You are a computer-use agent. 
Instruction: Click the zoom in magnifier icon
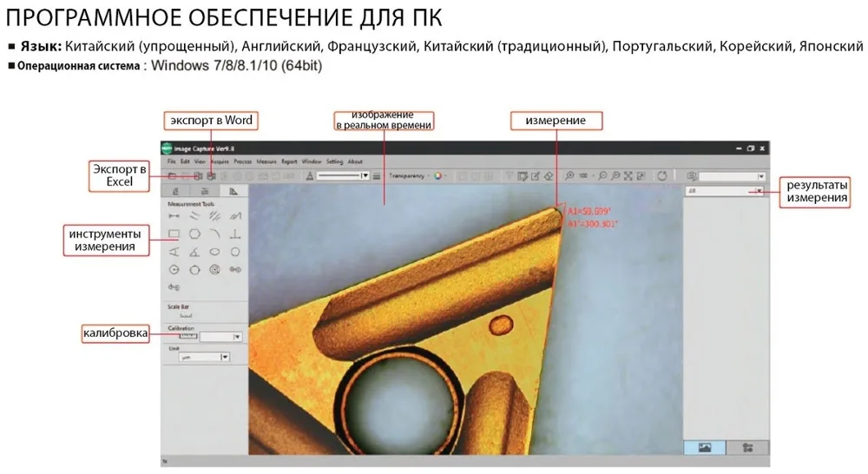coord(569,176)
